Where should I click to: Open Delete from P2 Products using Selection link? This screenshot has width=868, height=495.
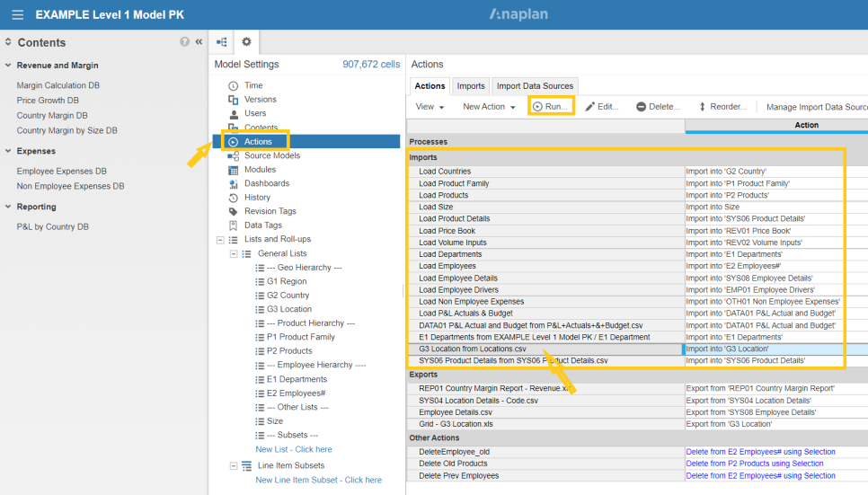tap(755, 464)
